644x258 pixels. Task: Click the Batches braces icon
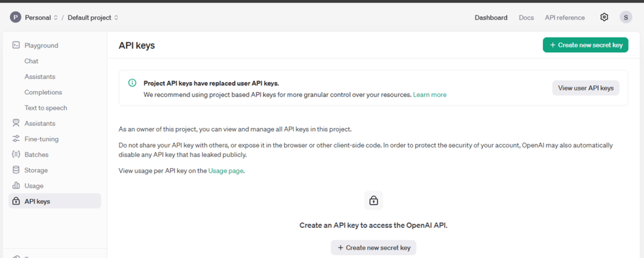point(16,154)
